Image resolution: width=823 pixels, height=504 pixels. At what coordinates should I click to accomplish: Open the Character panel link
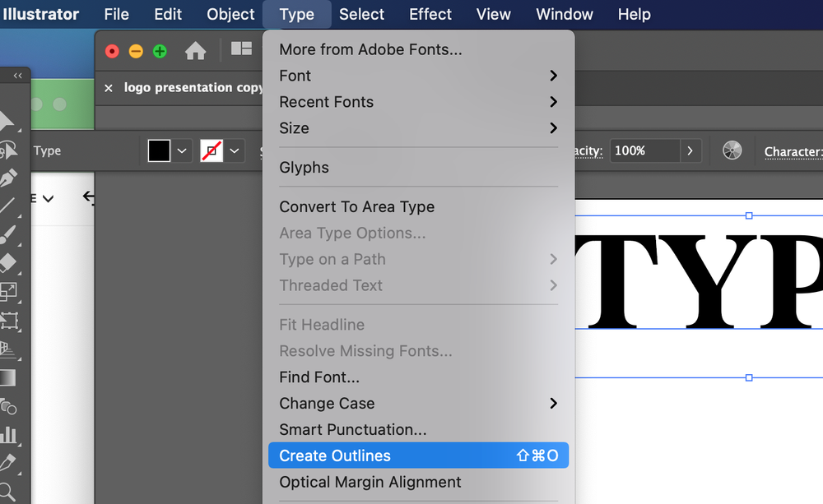tap(793, 151)
